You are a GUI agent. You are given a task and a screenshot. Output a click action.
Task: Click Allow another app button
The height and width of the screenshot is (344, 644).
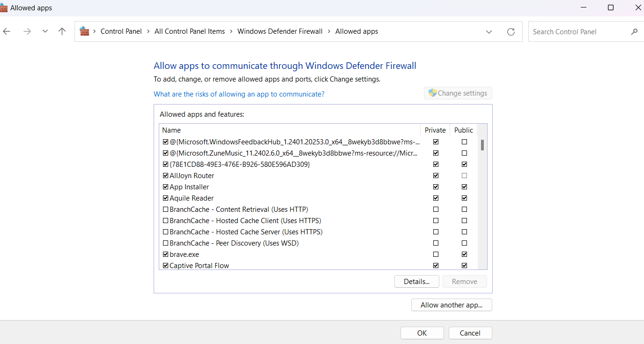[452, 305]
